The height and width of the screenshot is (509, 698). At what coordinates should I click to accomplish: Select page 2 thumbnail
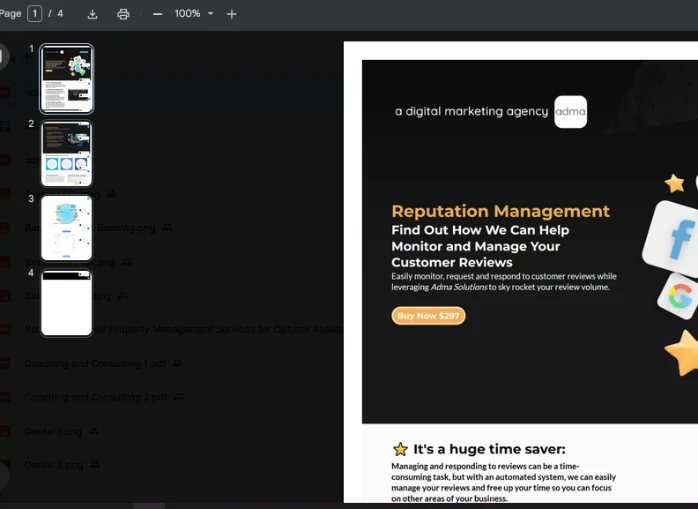[66, 153]
